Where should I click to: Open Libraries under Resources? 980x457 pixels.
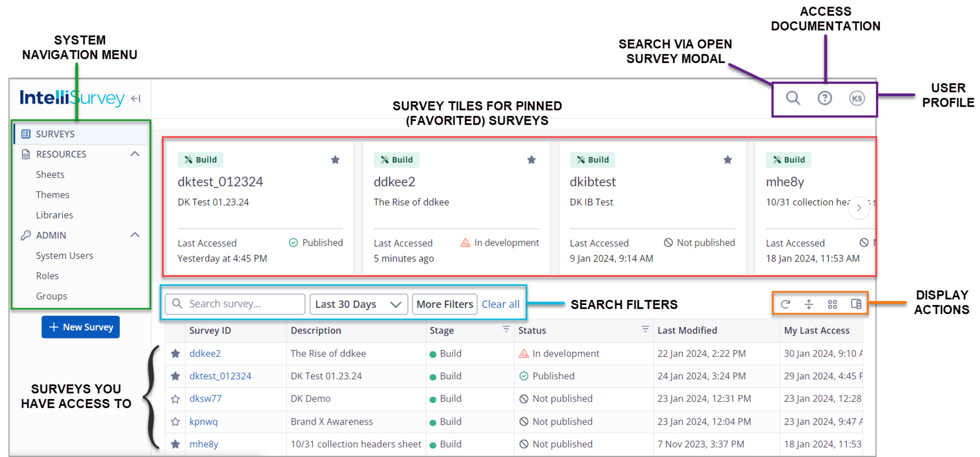pos(55,215)
